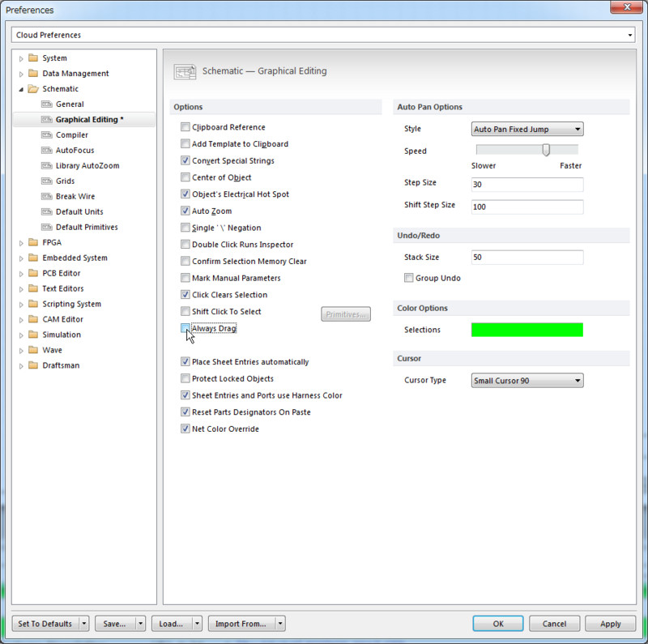The image size is (648, 644).
Task: Click the open Schematic folder icon
Action: click(x=33, y=88)
